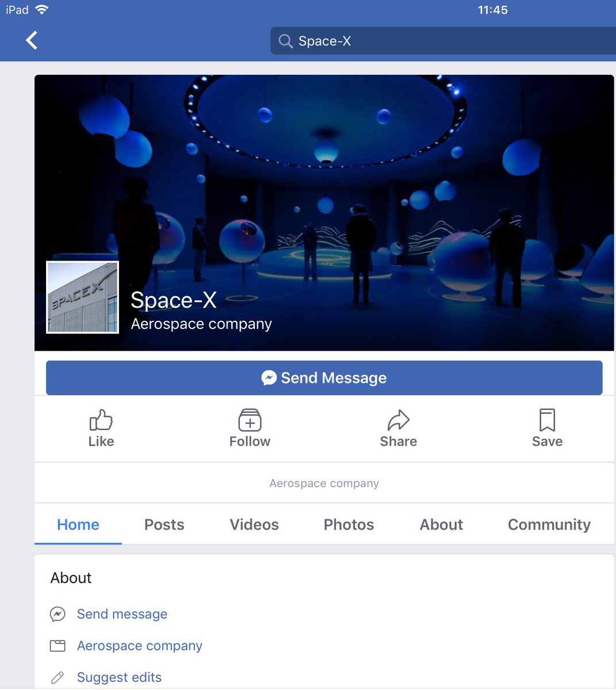Focus the Space-X search field
616x690 pixels.
[443, 41]
